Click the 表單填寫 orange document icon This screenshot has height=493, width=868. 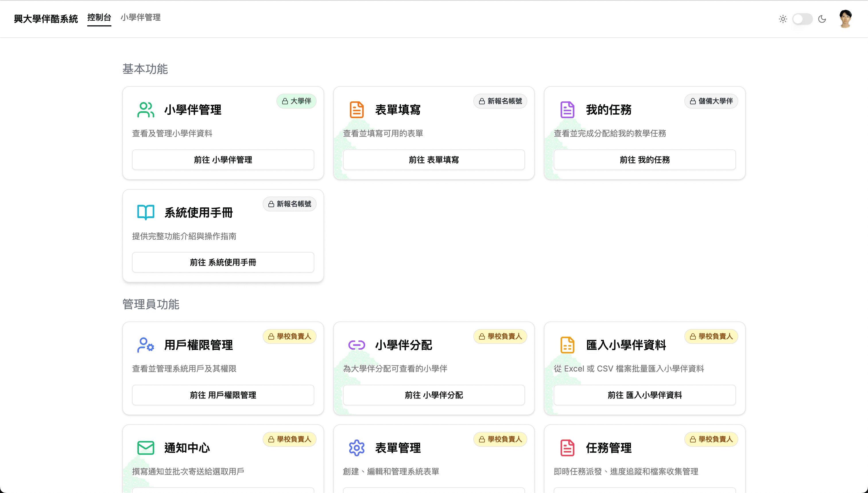coord(356,109)
